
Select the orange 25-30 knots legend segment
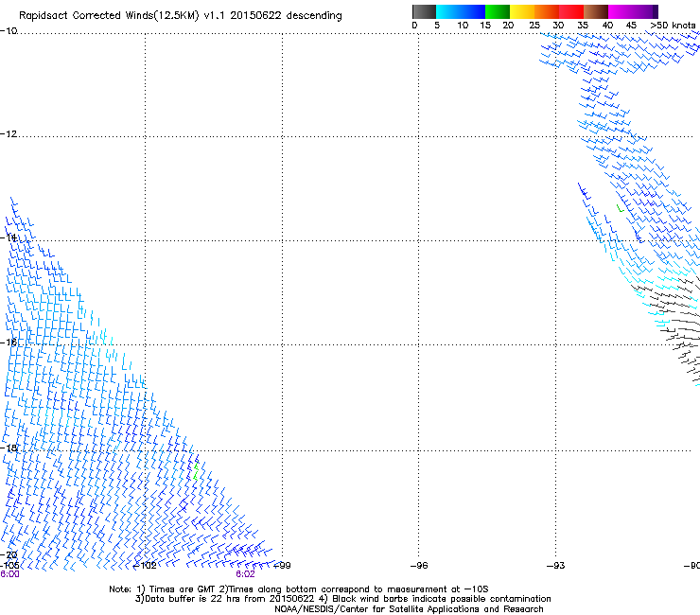tap(547, 11)
